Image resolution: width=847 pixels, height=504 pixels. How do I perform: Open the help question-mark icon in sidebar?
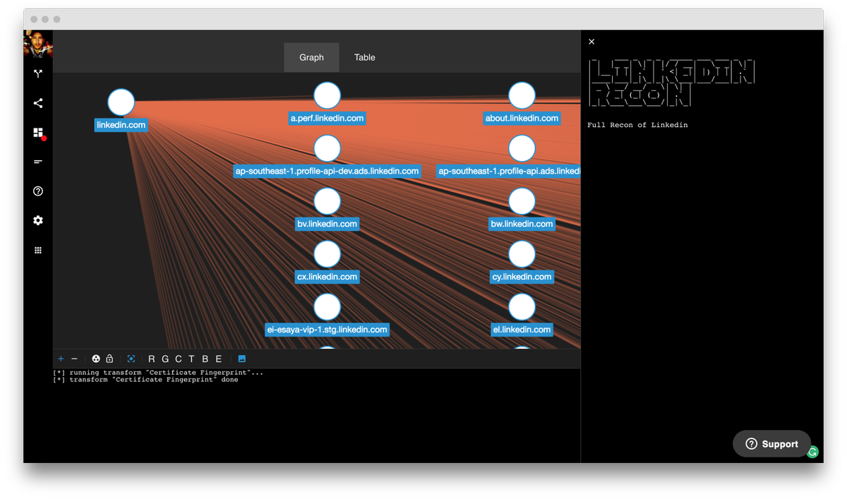click(38, 191)
